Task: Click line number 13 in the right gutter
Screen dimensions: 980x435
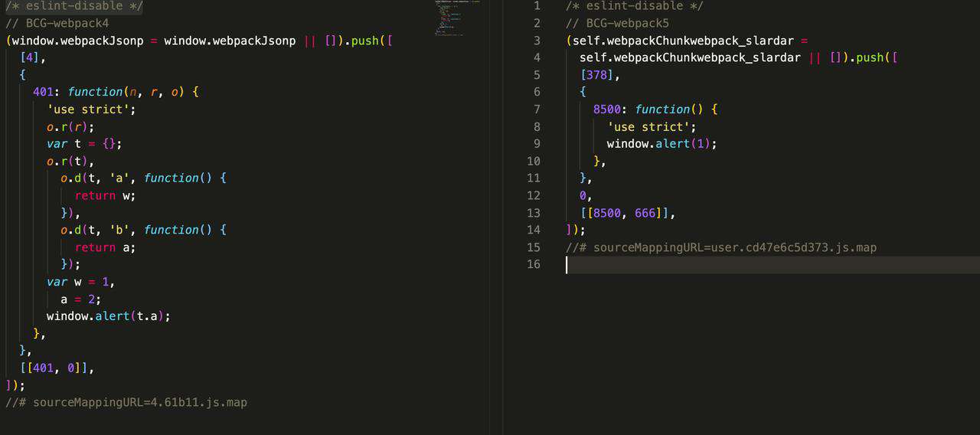Action: 534,213
